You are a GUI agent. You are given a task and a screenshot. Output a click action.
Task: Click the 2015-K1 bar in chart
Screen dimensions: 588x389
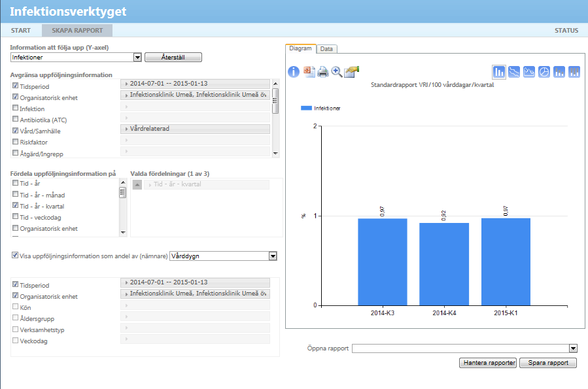[x=506, y=262]
